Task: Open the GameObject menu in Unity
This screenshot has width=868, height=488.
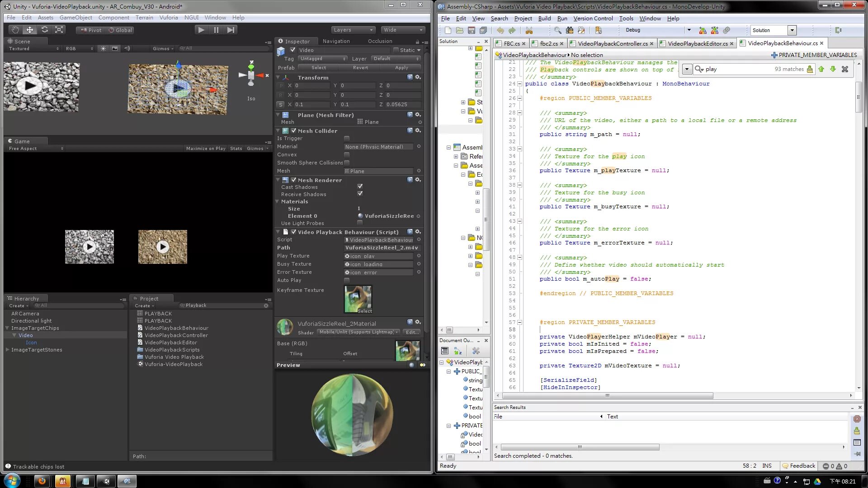Action: [x=76, y=18]
